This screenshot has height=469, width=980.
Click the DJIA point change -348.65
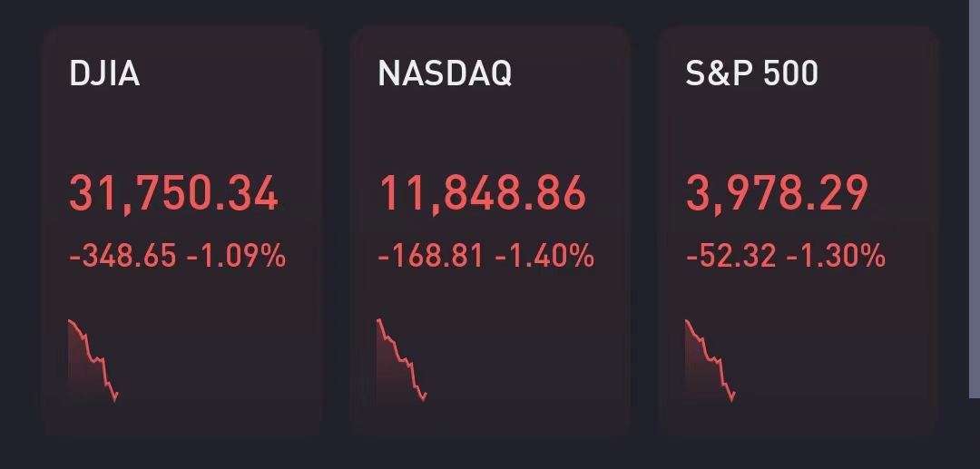[122, 257]
